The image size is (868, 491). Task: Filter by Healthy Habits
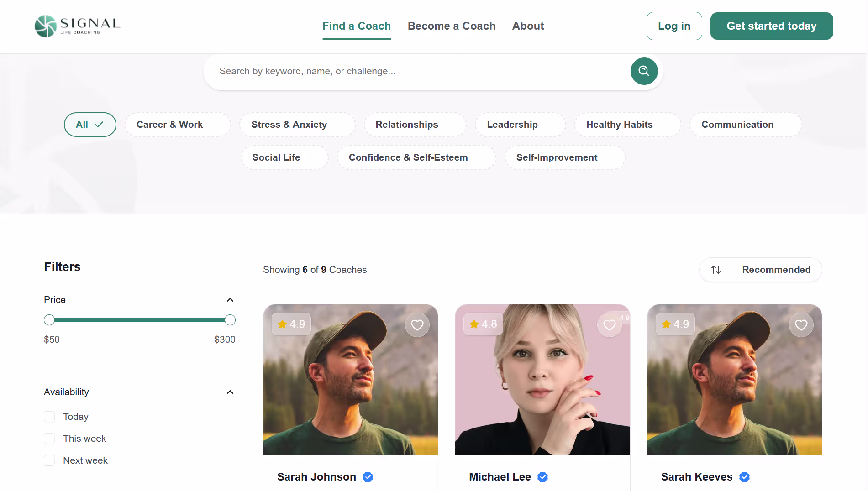click(628, 125)
